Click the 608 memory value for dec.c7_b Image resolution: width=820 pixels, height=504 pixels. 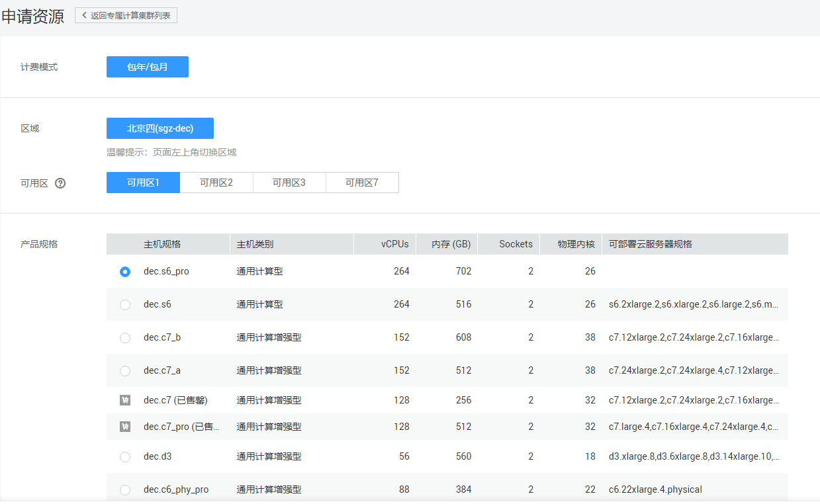click(463, 337)
